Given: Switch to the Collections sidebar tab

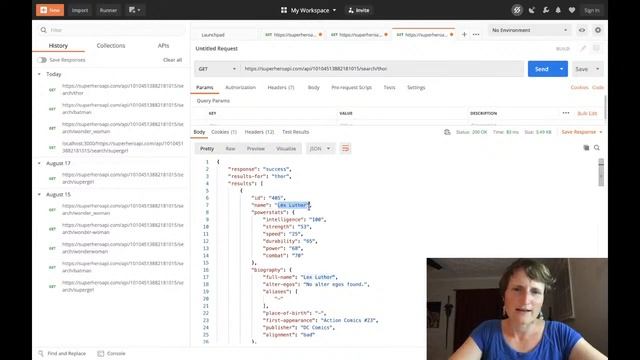Looking at the screenshot, I should point(111,46).
